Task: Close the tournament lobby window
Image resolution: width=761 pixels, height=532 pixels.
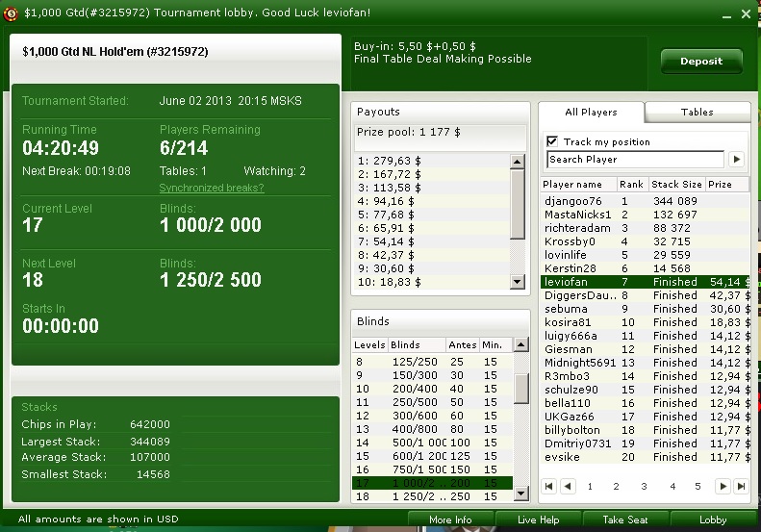Action: coord(746,14)
